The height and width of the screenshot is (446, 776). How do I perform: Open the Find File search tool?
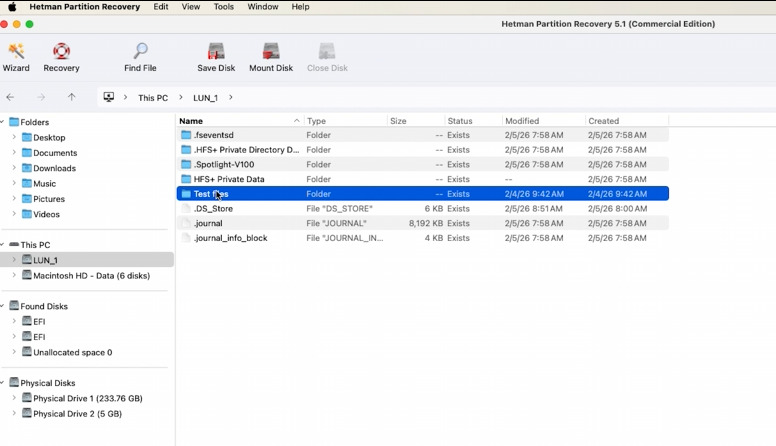(x=140, y=57)
